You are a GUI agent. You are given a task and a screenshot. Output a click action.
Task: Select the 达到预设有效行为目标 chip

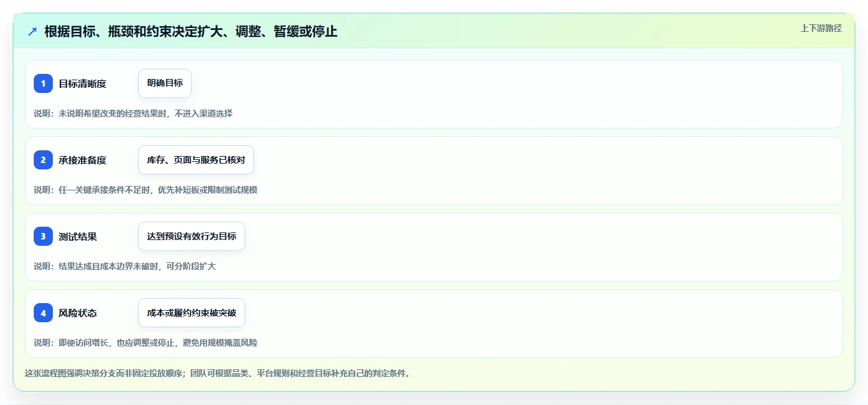[192, 236]
